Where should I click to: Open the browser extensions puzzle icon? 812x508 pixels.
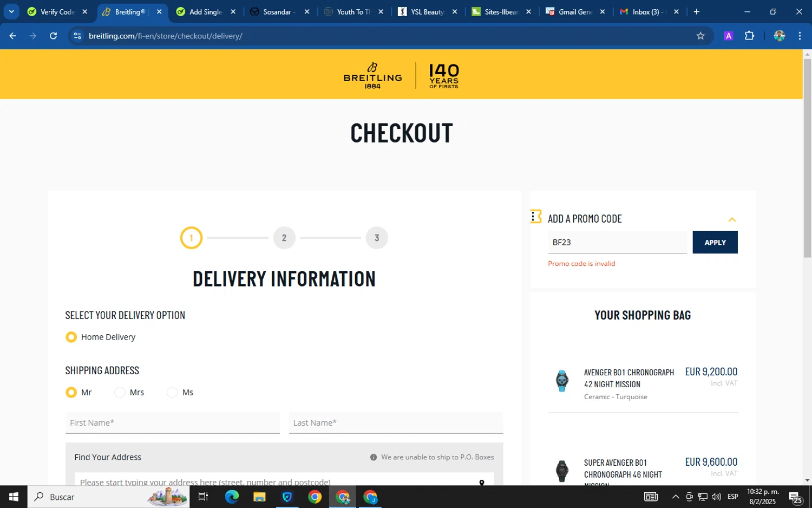click(749, 36)
